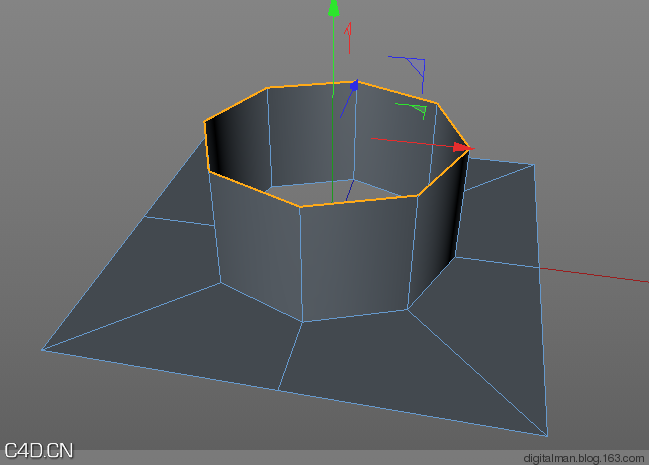Select the blue corner plane handle of the gizmo
Screen dimensions: 649x465
point(414,67)
